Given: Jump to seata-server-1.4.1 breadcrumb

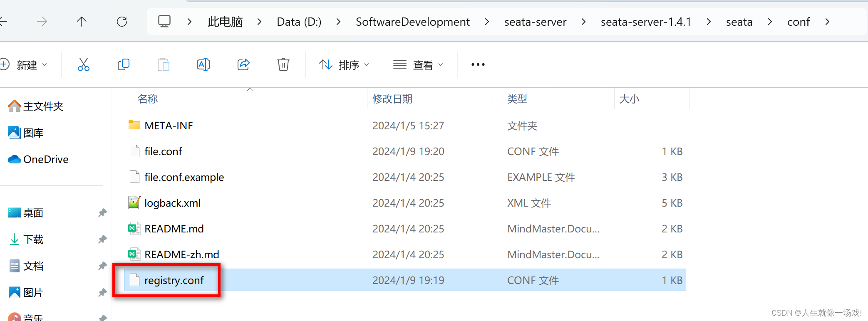Looking at the screenshot, I should click(x=646, y=22).
